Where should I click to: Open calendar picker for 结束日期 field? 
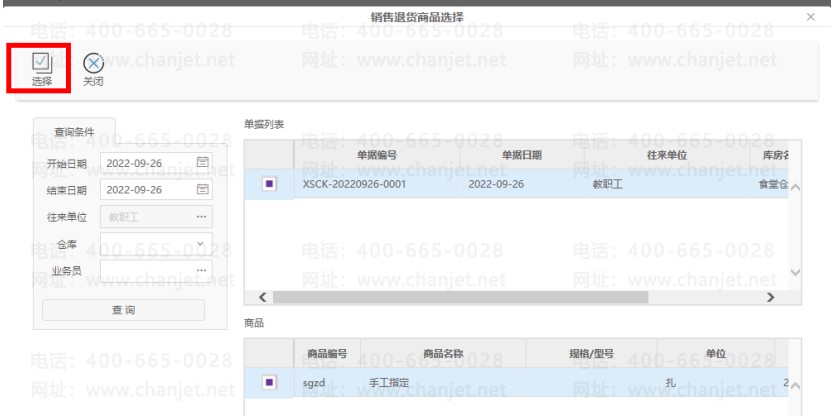[x=203, y=190]
